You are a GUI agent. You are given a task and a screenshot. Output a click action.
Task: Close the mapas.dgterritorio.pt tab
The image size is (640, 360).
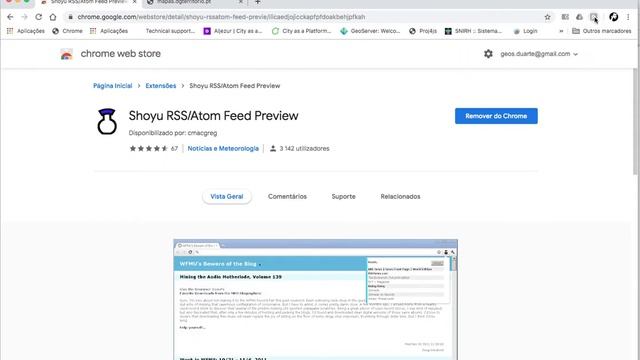click(x=240, y=2)
